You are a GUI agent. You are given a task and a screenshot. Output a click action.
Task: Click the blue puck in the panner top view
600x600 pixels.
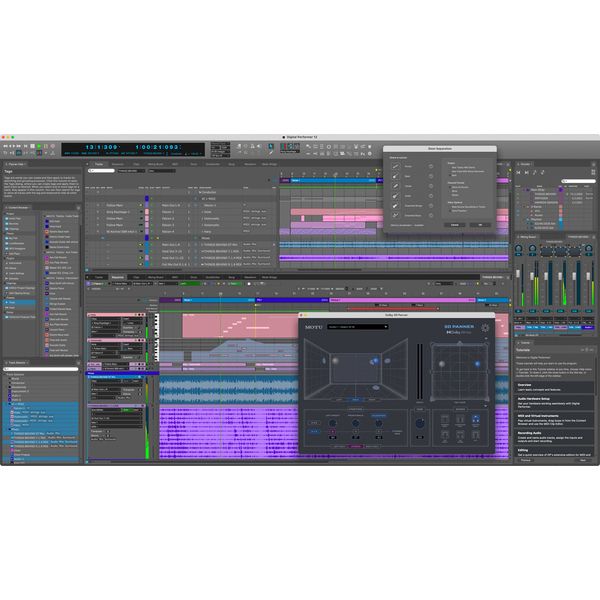[477, 364]
